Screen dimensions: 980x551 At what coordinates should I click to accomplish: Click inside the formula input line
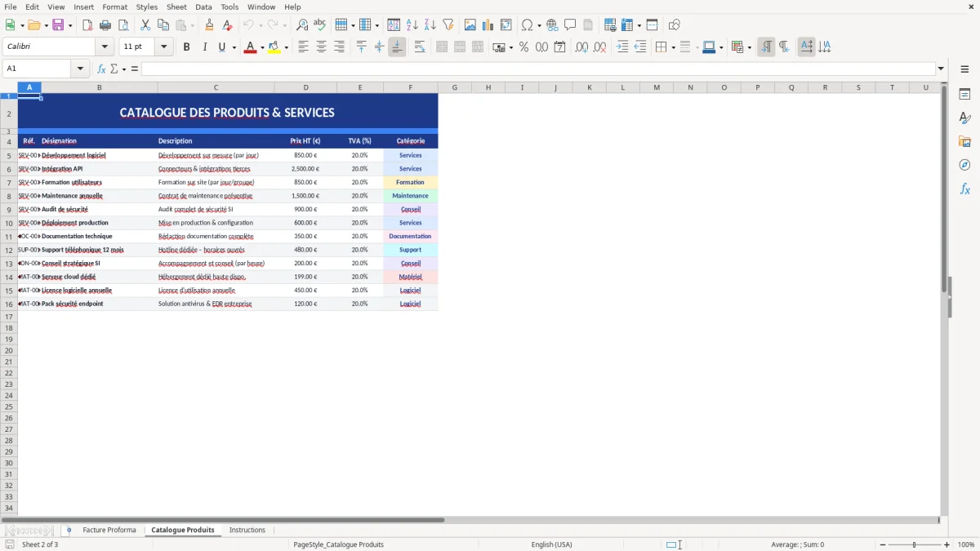(490, 69)
